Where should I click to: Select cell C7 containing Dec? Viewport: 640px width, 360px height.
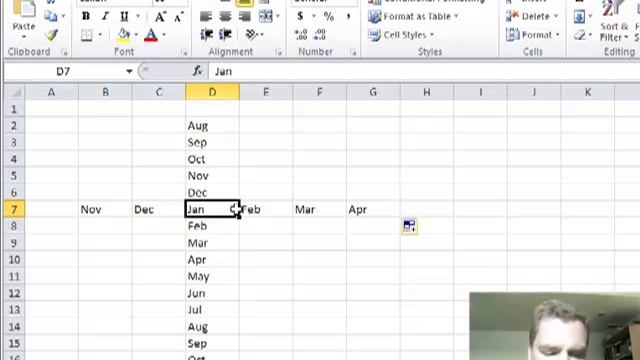(x=159, y=209)
